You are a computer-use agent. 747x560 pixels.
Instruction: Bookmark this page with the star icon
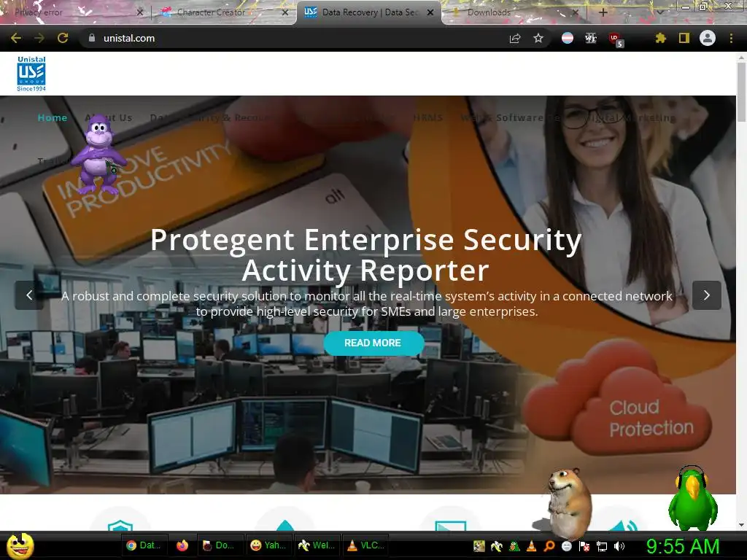pyautogui.click(x=538, y=38)
